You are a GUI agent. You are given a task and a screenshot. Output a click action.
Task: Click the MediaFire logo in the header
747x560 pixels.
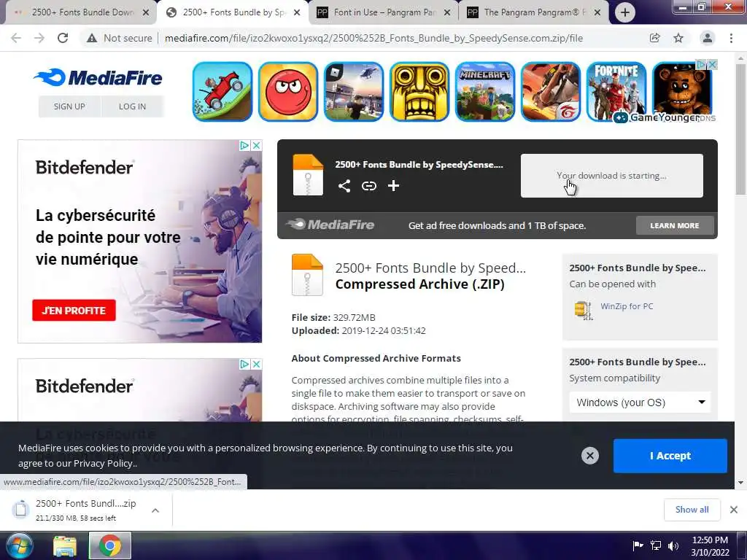click(x=98, y=77)
